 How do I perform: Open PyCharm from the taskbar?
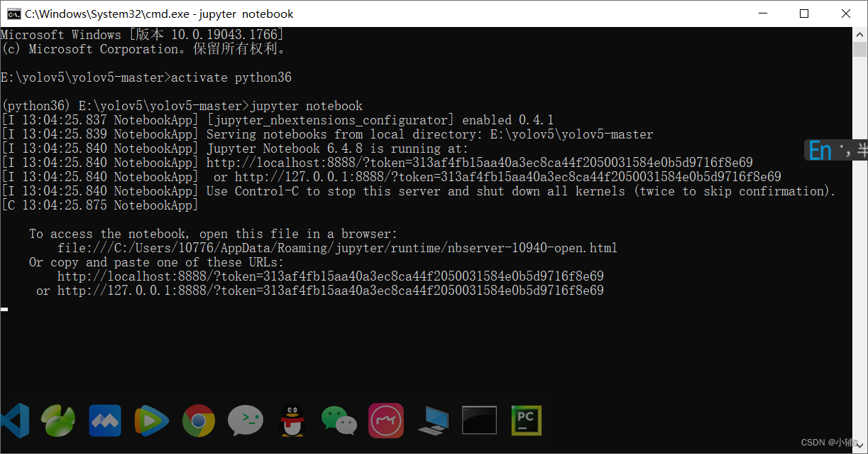point(527,421)
